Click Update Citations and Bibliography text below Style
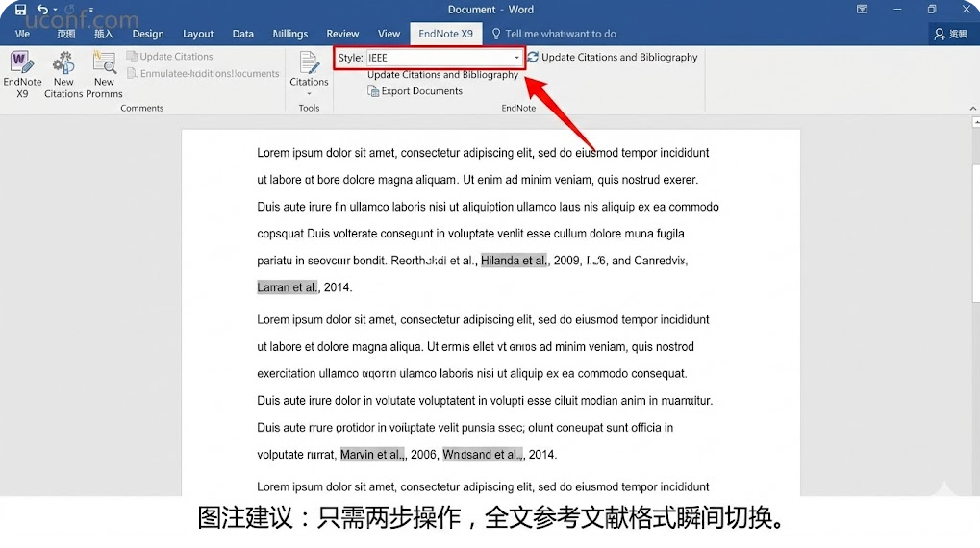This screenshot has width=980, height=548. [x=442, y=75]
